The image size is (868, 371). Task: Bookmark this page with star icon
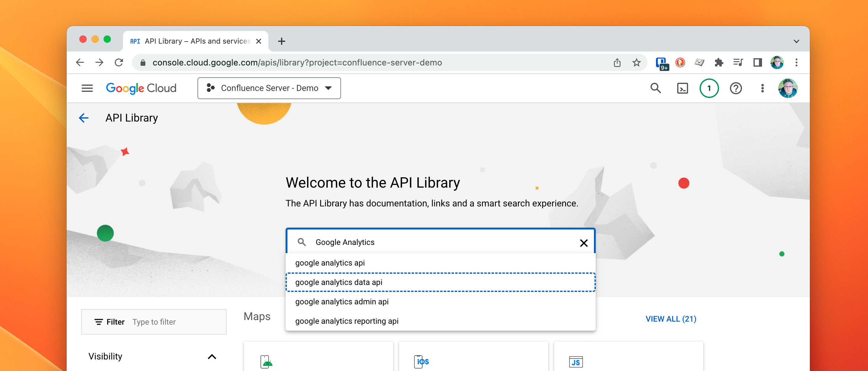(636, 63)
